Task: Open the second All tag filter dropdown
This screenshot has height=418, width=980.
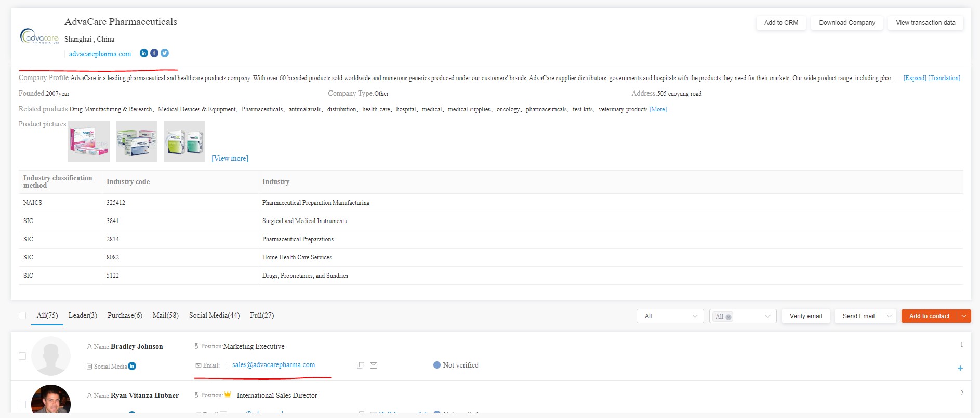Action: [x=743, y=316]
